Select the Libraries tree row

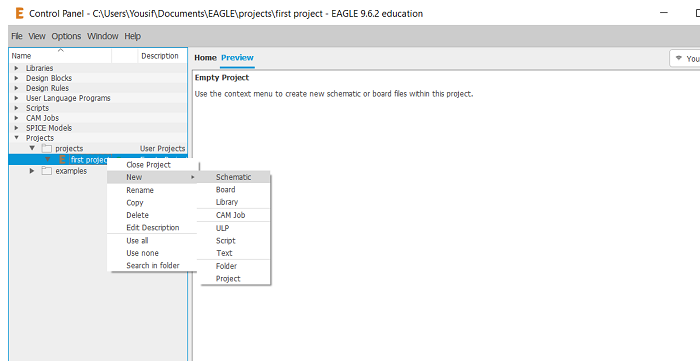98,68
